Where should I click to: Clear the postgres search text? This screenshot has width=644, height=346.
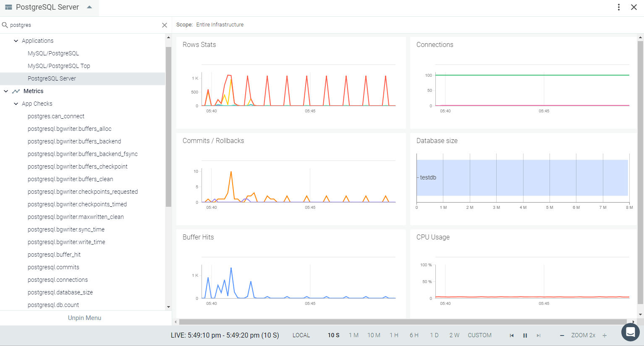165,25
